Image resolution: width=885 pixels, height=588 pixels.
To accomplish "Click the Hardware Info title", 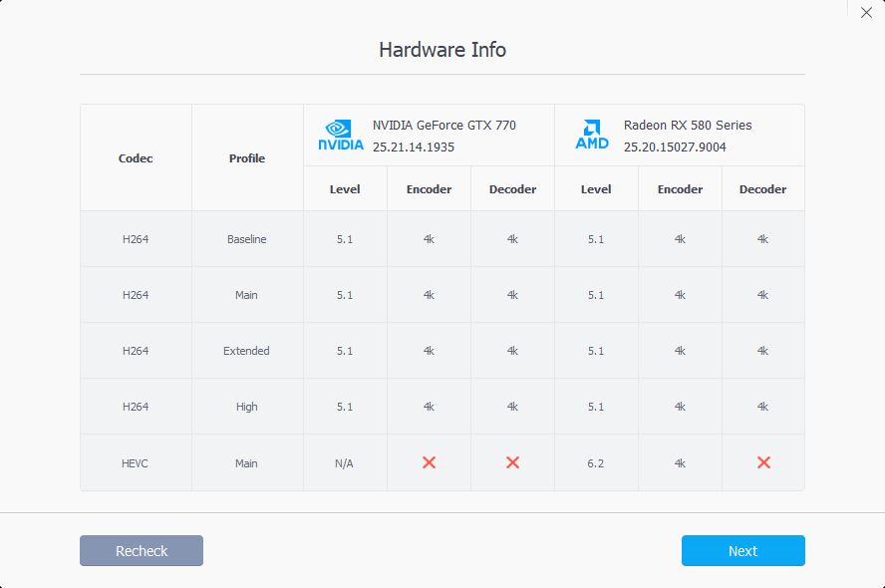I will point(442,50).
